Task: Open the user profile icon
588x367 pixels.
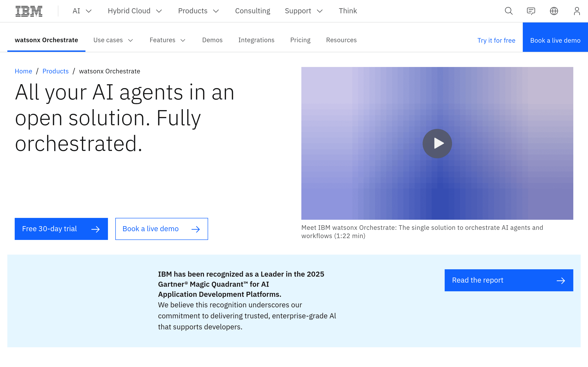Action: 577,11
